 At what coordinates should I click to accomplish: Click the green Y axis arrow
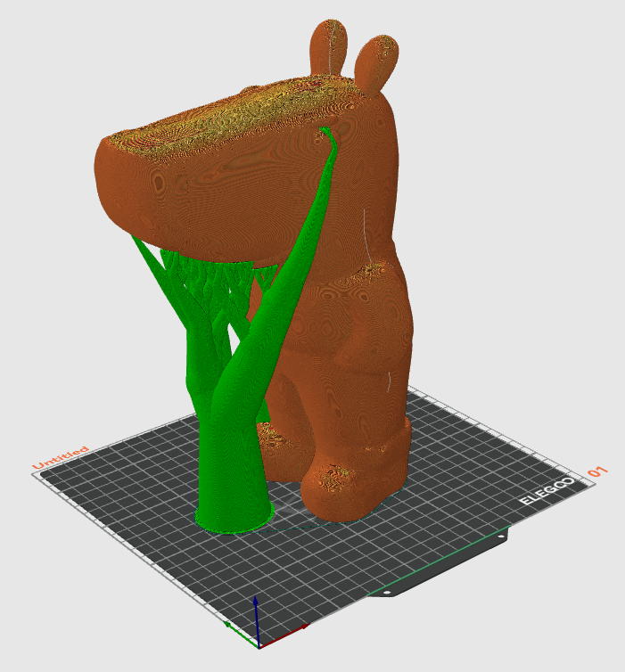click(x=241, y=635)
